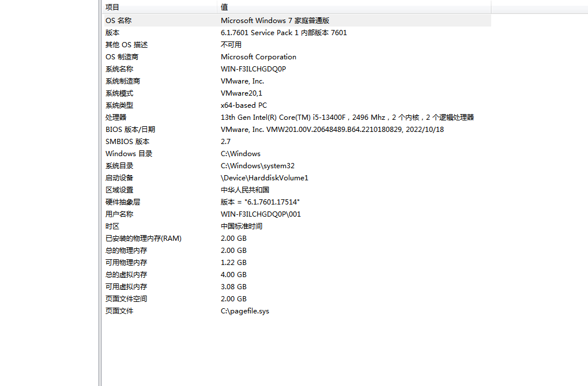The height and width of the screenshot is (386, 588).
Task: Click value 4.00 GB
Action: coord(233,275)
